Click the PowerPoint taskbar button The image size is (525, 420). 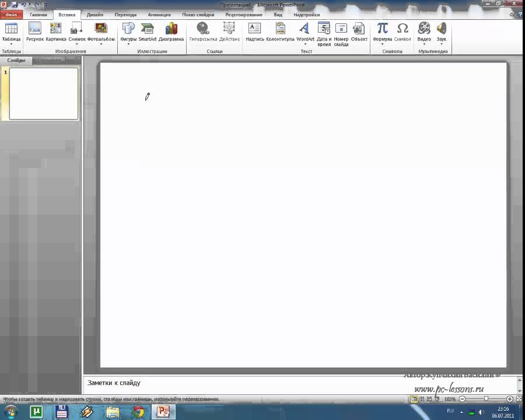pos(164,412)
